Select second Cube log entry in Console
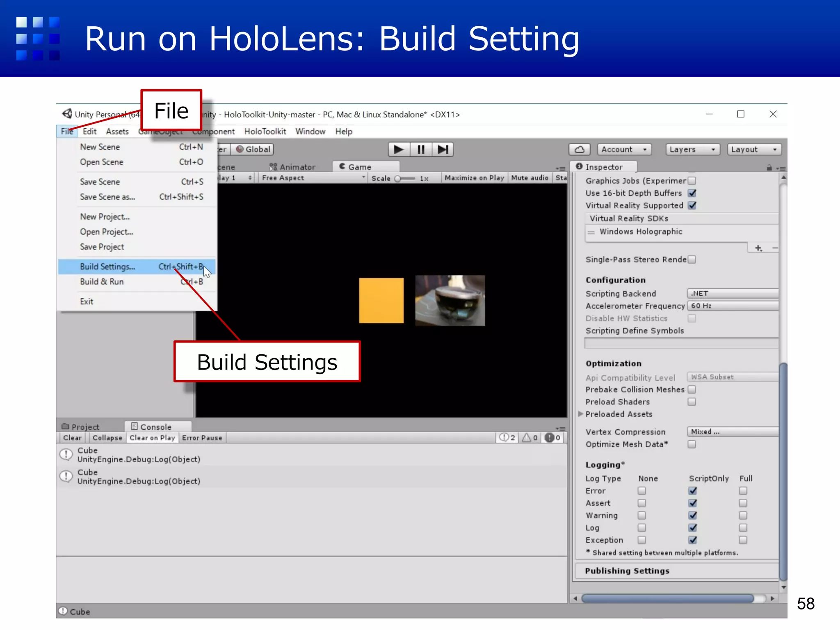Image resolution: width=840 pixels, height=630 pixels. [x=312, y=477]
